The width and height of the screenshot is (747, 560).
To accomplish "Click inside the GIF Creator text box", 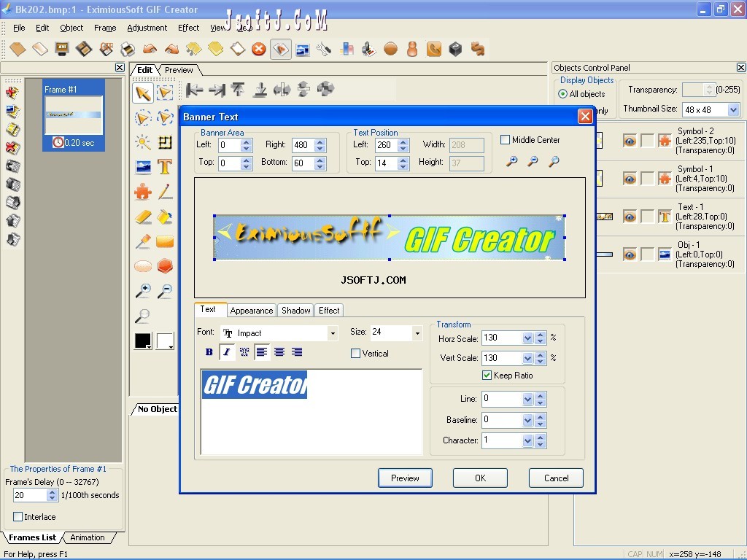I will [x=311, y=412].
